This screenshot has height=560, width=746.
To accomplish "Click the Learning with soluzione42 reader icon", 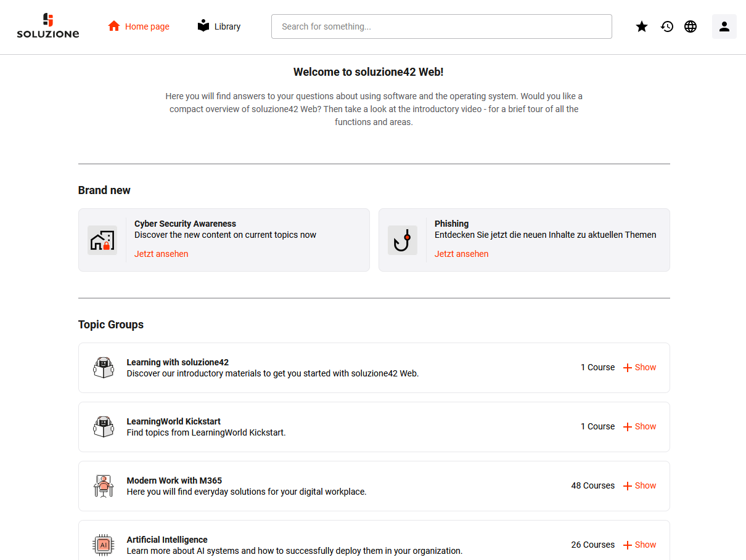I will coord(104,368).
